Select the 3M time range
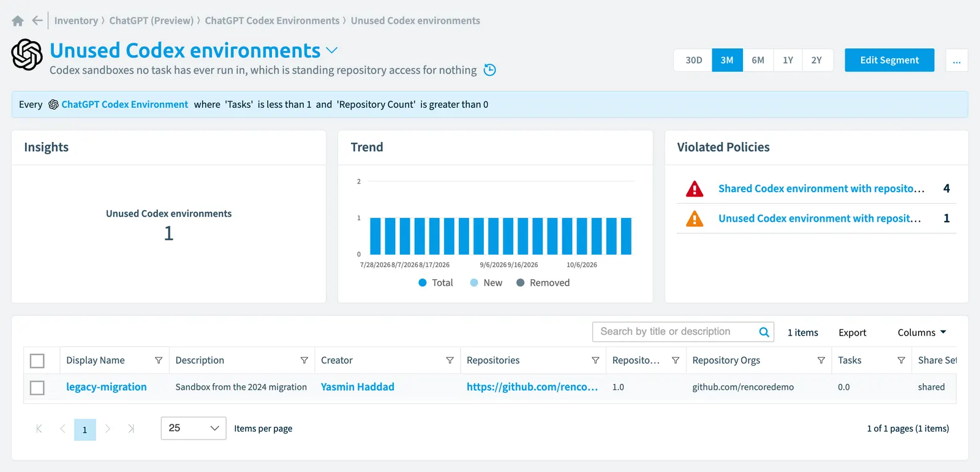The image size is (980, 472). [x=727, y=60]
